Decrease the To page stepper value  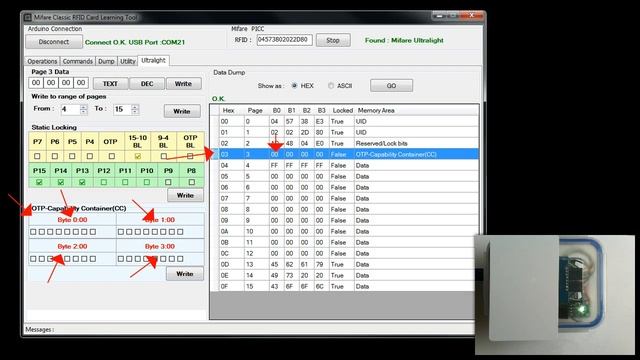click(x=135, y=112)
